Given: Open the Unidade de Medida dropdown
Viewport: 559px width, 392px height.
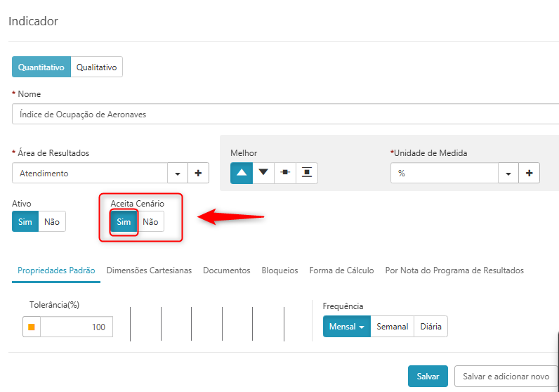Looking at the screenshot, I should tap(508, 174).
